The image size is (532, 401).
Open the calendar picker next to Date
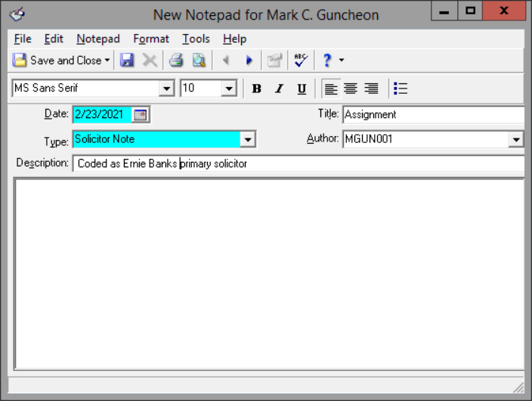click(140, 115)
